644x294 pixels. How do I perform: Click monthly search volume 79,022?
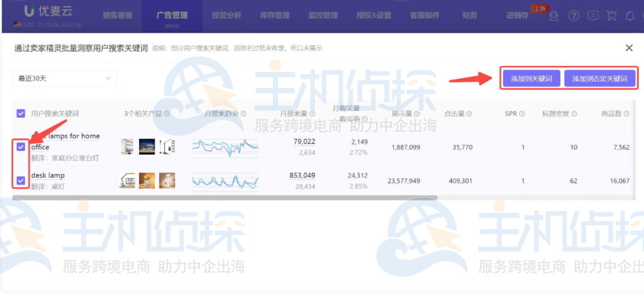coord(304,142)
